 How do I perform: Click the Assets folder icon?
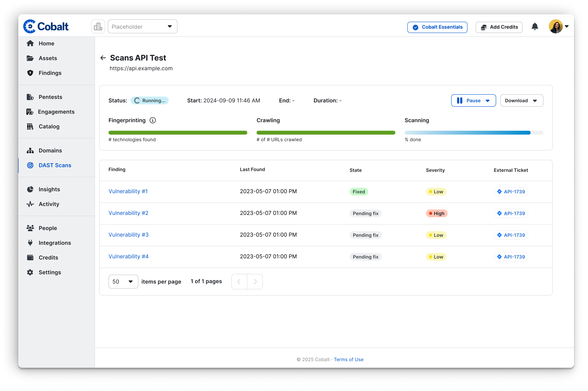(30, 58)
